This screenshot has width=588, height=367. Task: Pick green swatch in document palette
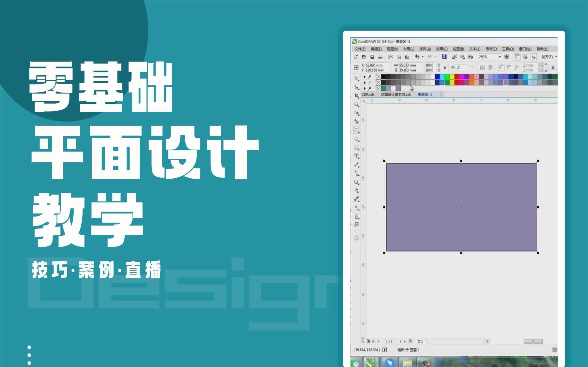383,88
